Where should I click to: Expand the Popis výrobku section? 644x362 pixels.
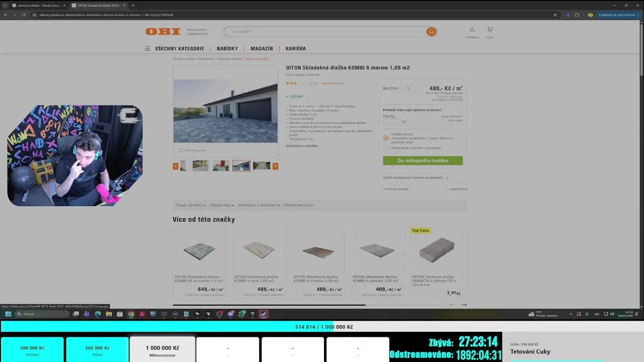click(191, 205)
